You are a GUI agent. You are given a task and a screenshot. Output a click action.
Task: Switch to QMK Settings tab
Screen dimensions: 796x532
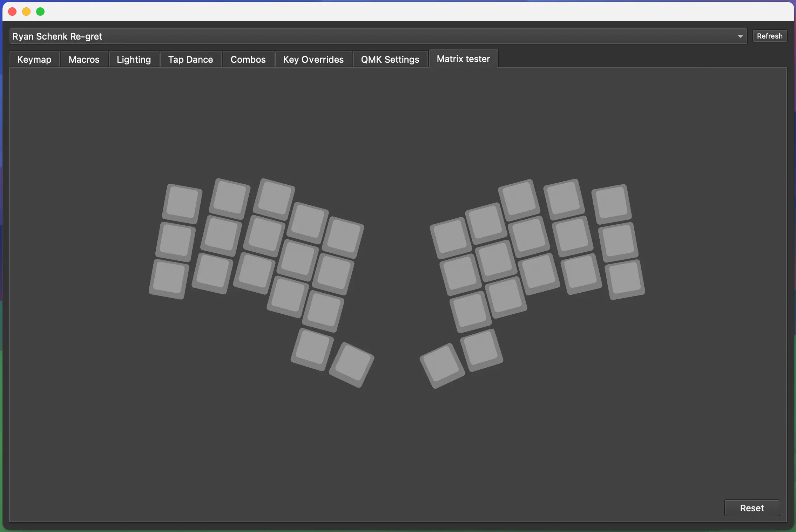[x=390, y=59]
